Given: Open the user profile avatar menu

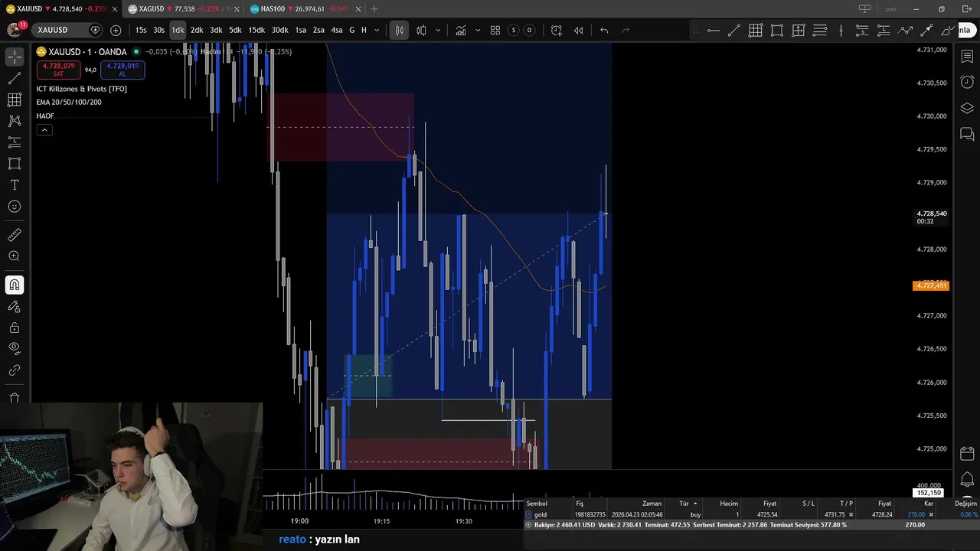Looking at the screenshot, I should click(15, 30).
